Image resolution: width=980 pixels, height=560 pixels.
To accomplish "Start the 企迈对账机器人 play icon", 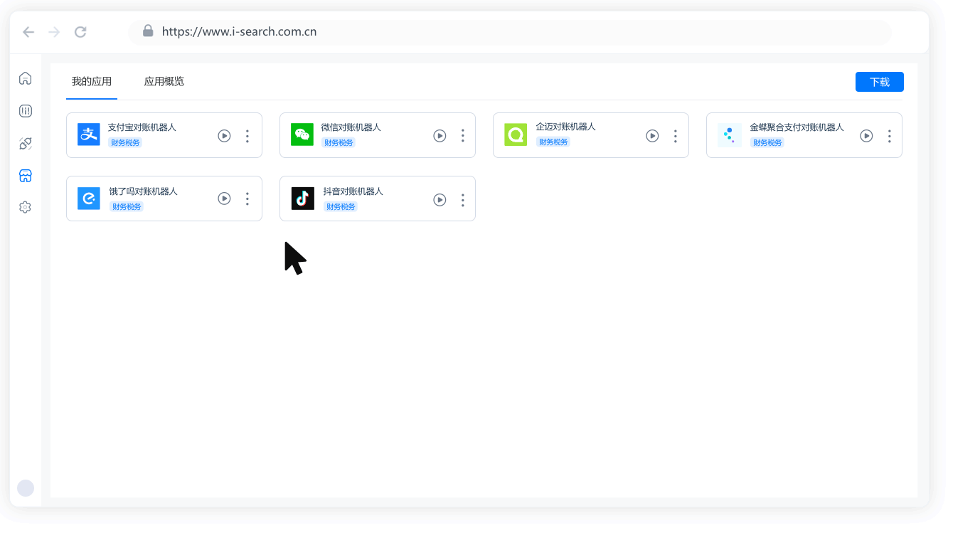I will pyautogui.click(x=652, y=136).
